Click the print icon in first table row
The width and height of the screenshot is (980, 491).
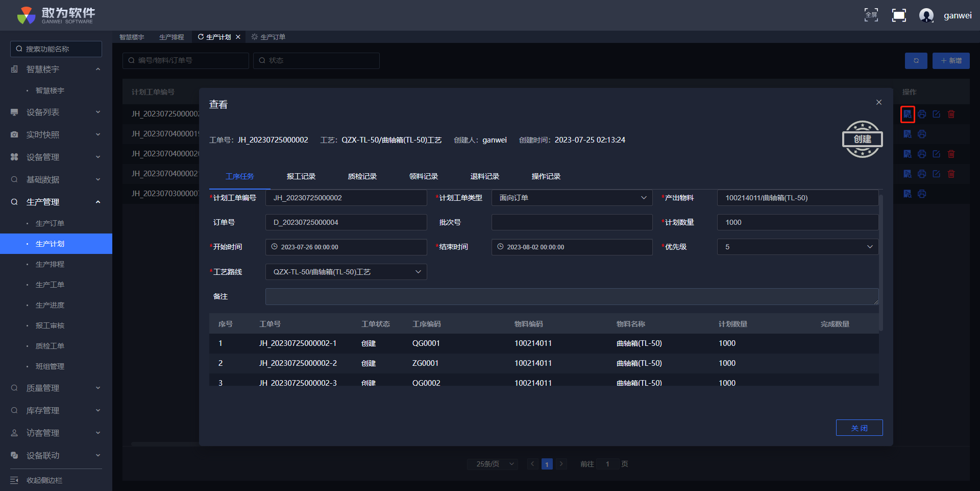(x=922, y=114)
